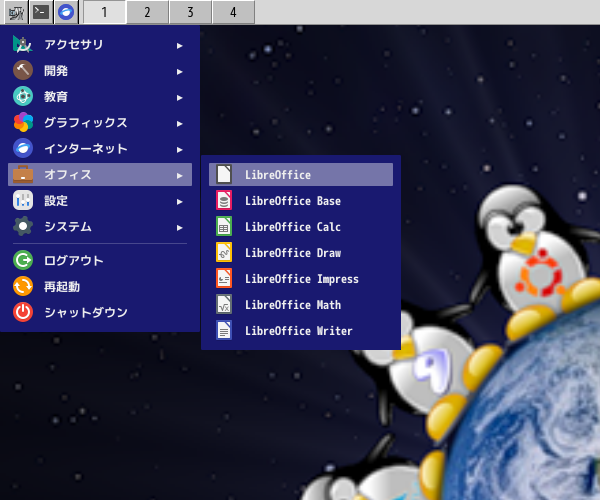Launch LibreOffice from the submenu
The width and height of the screenshot is (600, 500).
coord(301,174)
